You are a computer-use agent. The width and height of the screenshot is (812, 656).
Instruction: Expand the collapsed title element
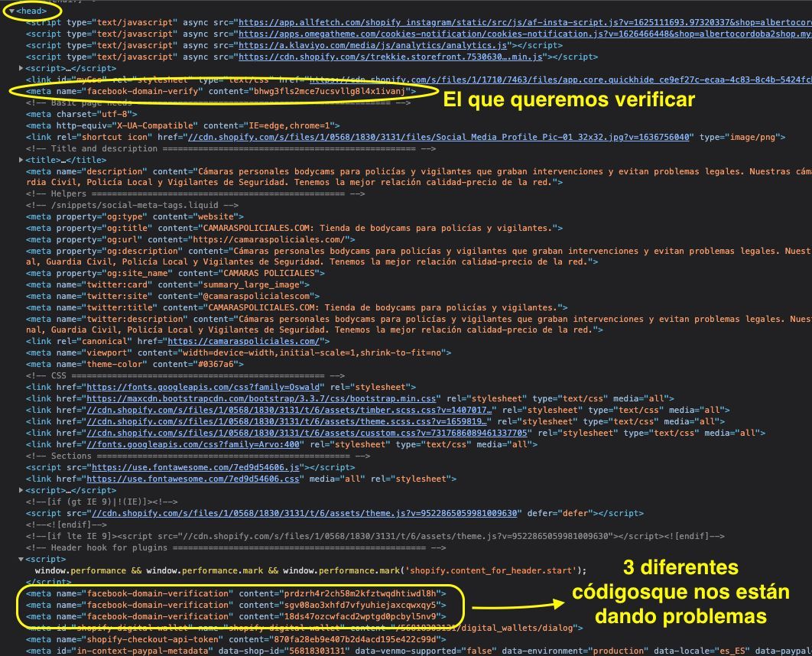coord(21,160)
